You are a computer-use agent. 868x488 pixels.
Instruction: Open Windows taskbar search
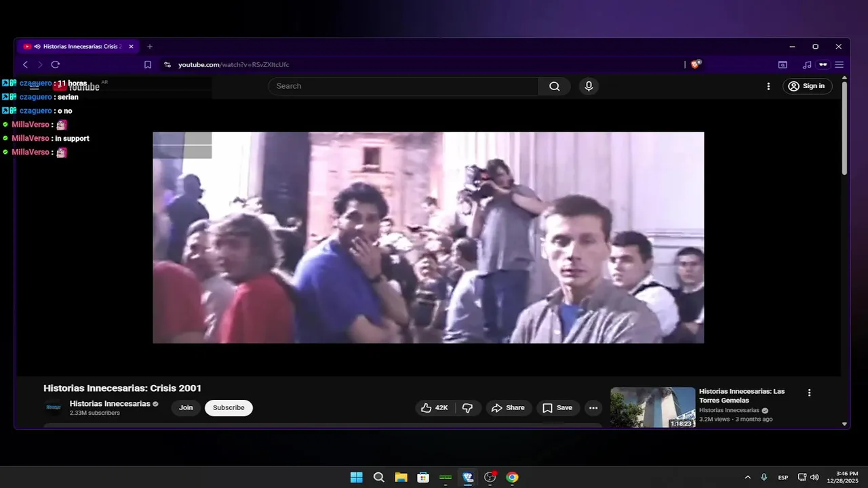click(378, 477)
